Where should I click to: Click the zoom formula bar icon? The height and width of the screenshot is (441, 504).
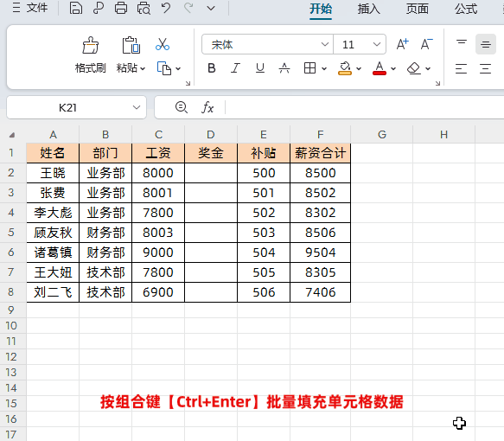182,107
